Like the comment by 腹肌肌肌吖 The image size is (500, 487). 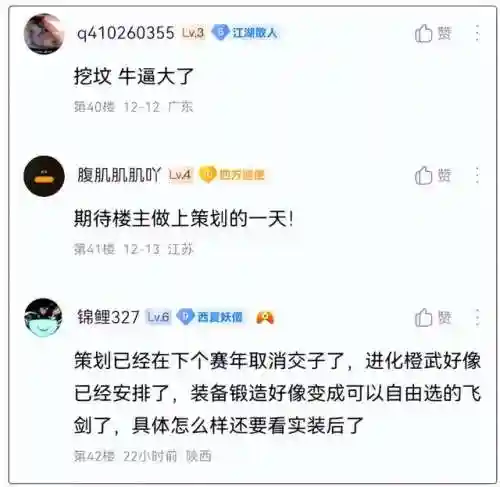433,175
